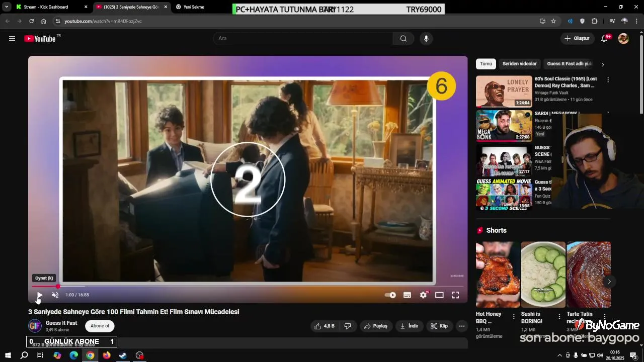The width and height of the screenshot is (644, 362).
Task: Open Chrome media controls icon
Action: pyautogui.click(x=612, y=21)
